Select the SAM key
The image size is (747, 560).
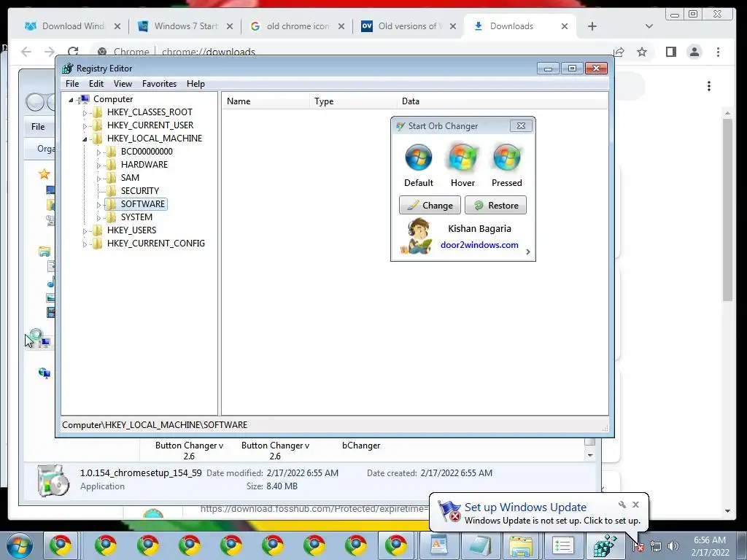pyautogui.click(x=130, y=178)
